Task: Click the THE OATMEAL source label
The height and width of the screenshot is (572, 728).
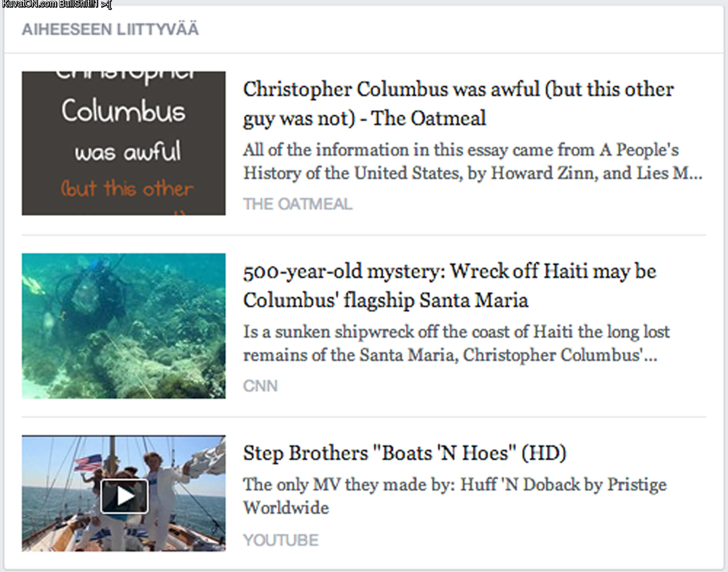Action: pos(297,204)
